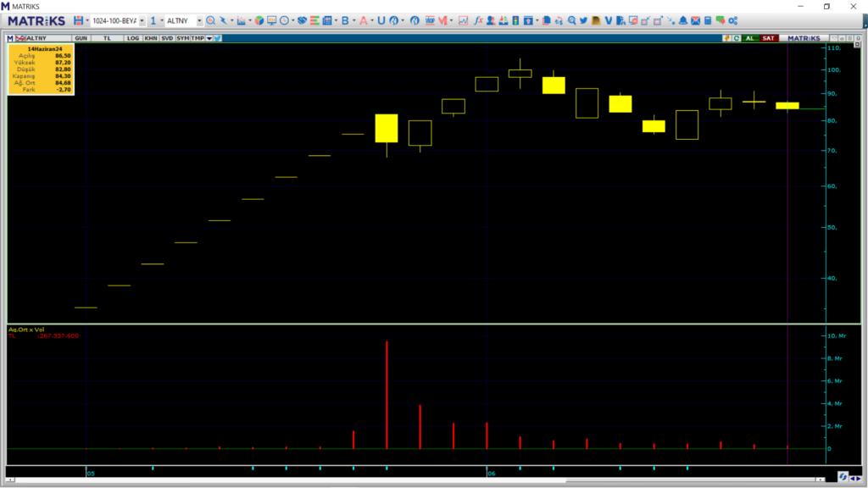Click the Ağ.Ort x Vol indicator label

(26, 330)
